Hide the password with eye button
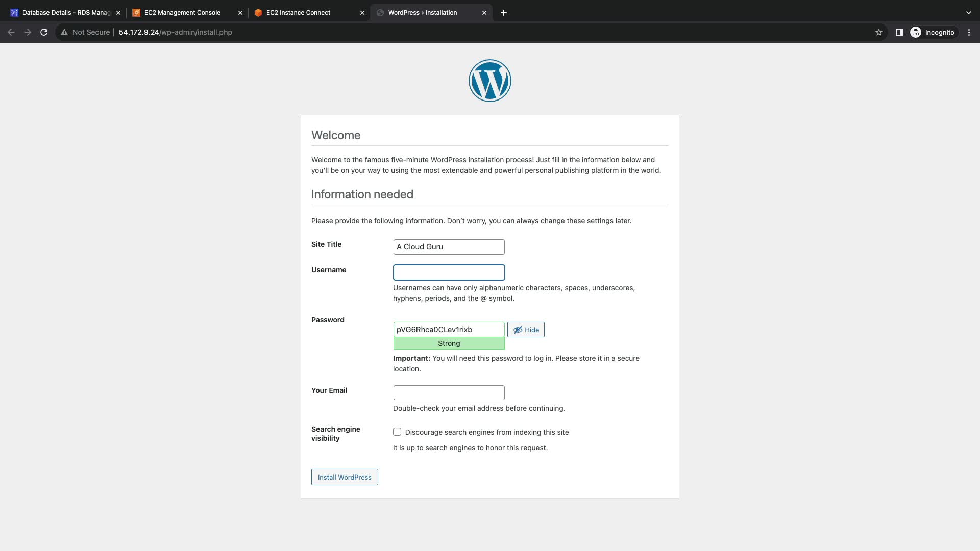The width and height of the screenshot is (980, 551). (526, 330)
